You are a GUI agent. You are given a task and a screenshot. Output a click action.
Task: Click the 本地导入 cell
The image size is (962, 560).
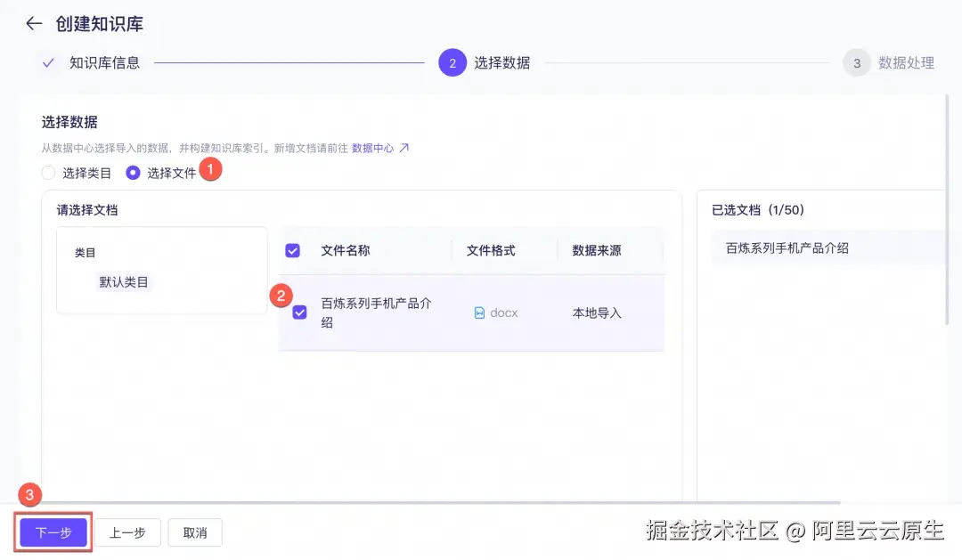597,312
